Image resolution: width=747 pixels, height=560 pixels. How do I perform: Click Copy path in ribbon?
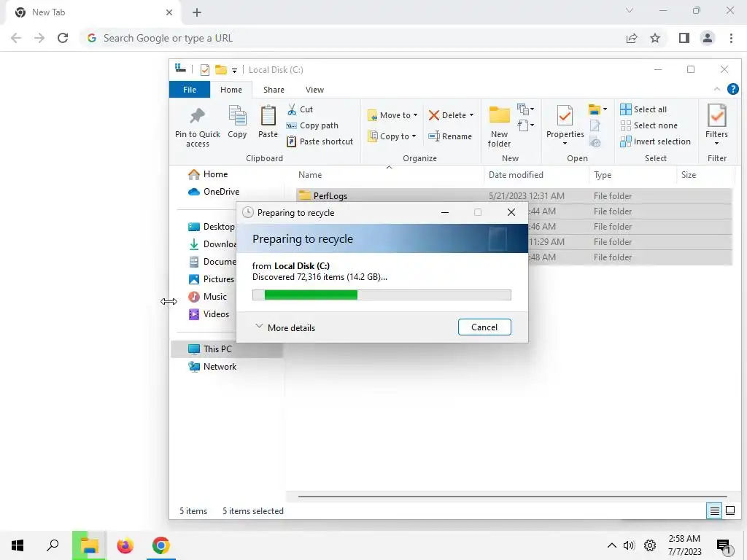[312, 125]
